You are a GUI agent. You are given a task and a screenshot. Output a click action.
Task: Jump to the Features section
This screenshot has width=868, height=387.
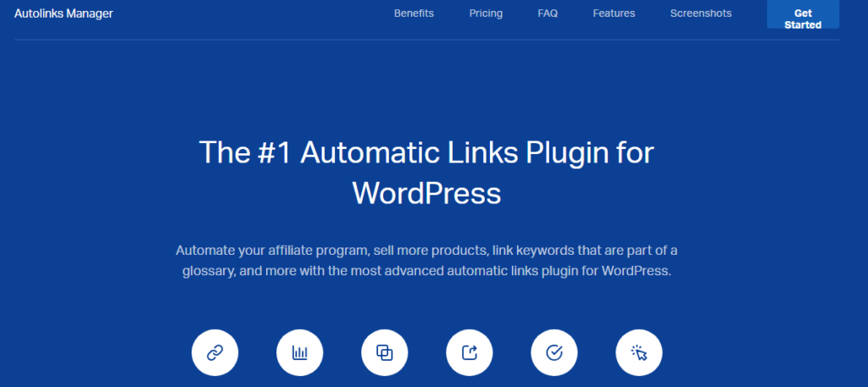[614, 14]
